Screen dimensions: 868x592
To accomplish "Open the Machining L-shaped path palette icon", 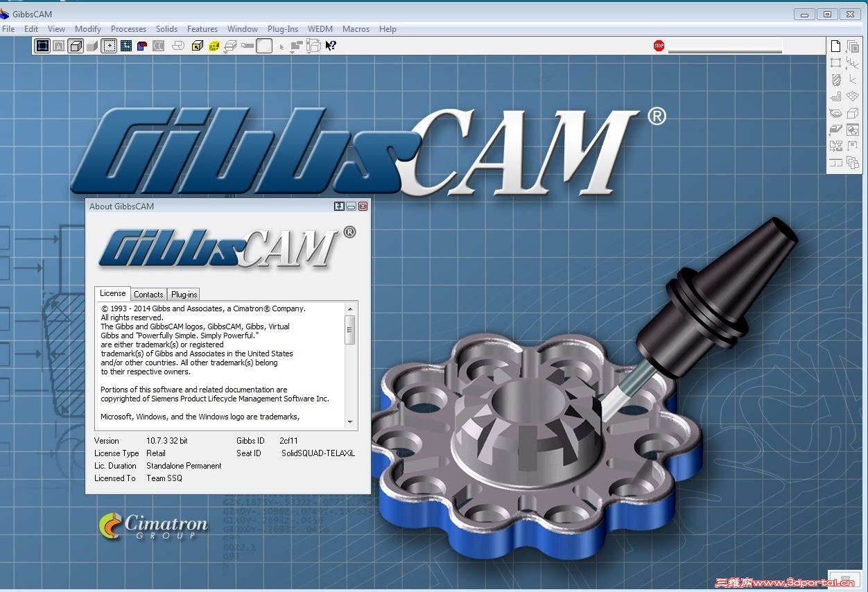I will [835, 96].
